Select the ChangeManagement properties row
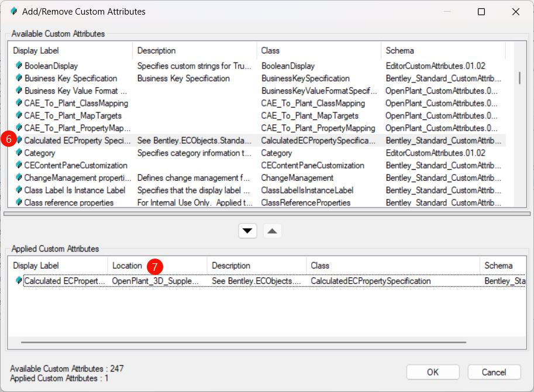Screen dimensions: 534x392 coord(76,178)
